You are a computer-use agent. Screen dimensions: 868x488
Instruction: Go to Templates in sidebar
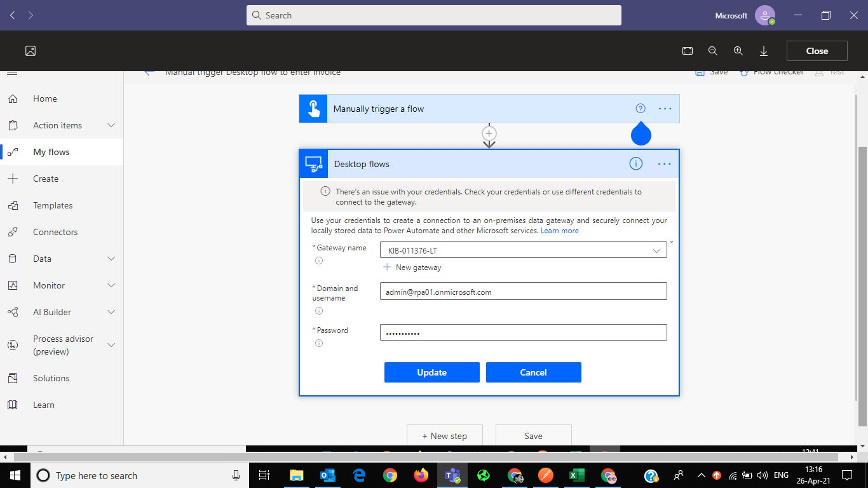pyautogui.click(x=53, y=205)
